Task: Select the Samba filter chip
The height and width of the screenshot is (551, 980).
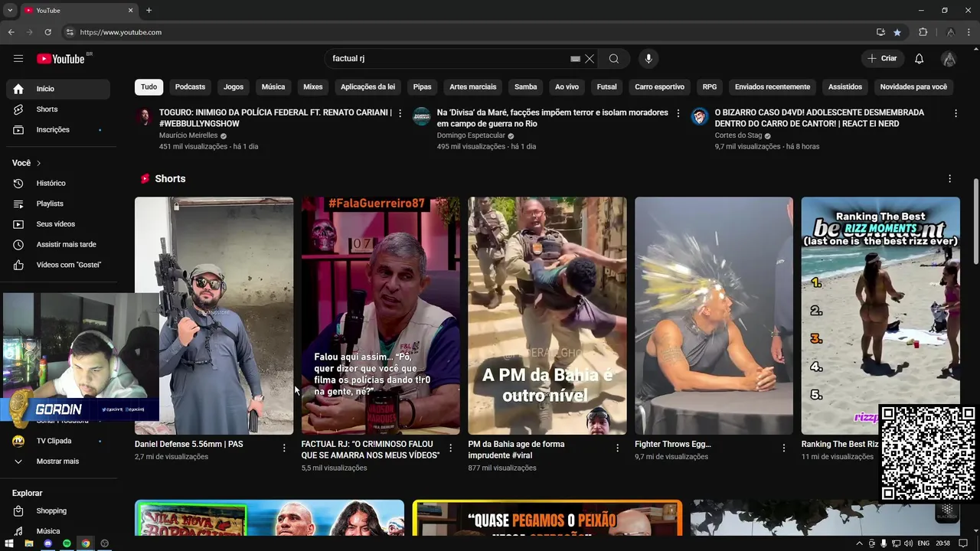Action: [x=526, y=87]
